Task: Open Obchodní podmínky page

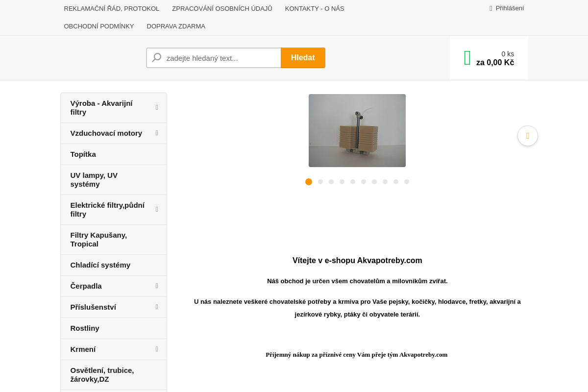Action: [99, 26]
